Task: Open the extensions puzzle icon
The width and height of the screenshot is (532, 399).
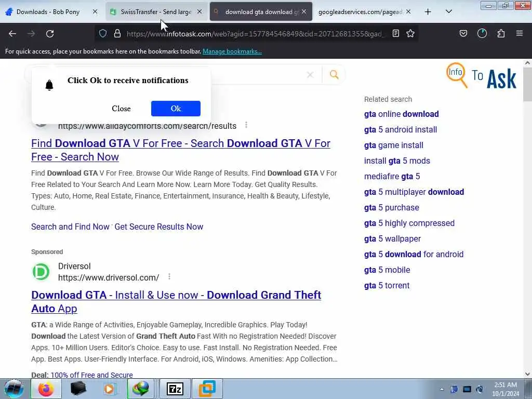Action: [501, 33]
